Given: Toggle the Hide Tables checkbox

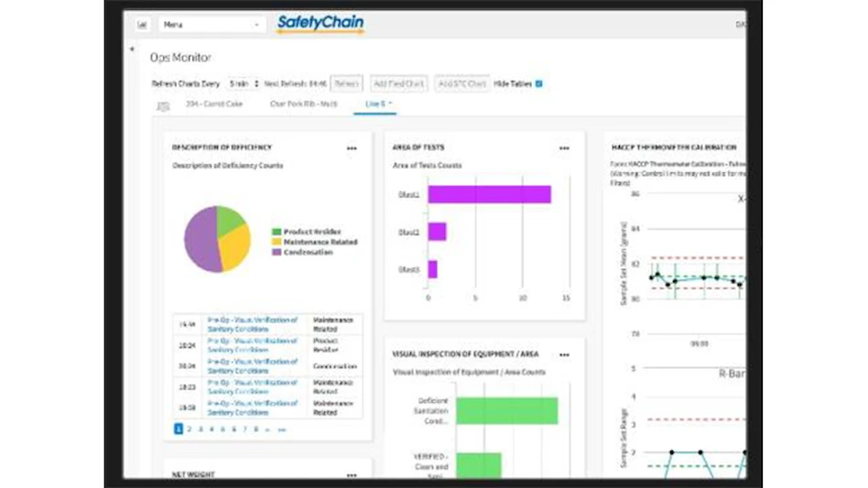Looking at the screenshot, I should pyautogui.click(x=538, y=83).
